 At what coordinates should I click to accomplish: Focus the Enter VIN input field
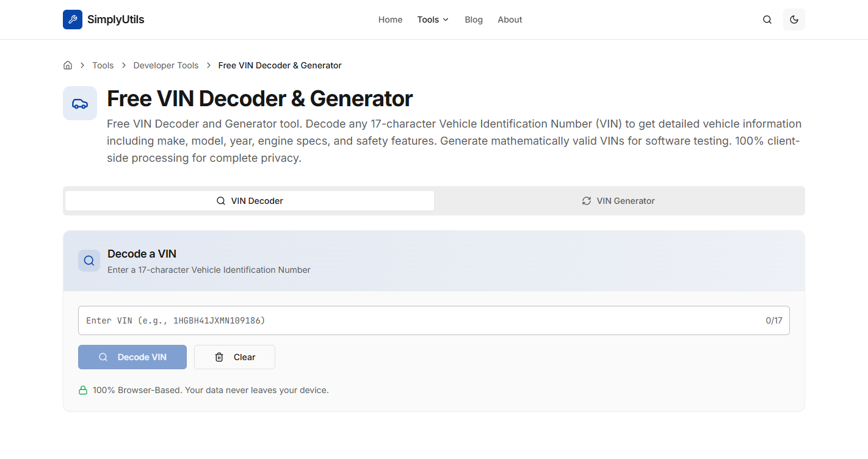434,320
